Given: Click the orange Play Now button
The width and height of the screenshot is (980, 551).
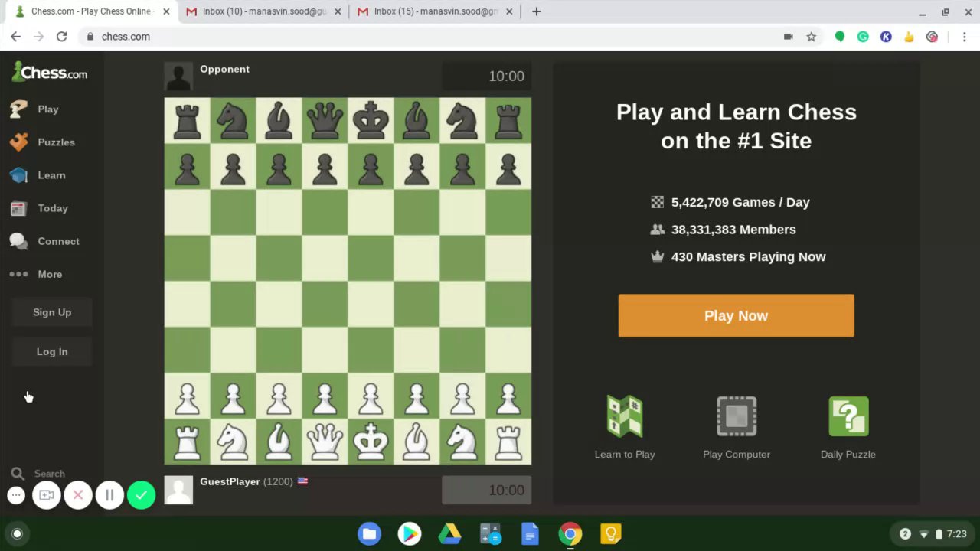Looking at the screenshot, I should 736,315.
